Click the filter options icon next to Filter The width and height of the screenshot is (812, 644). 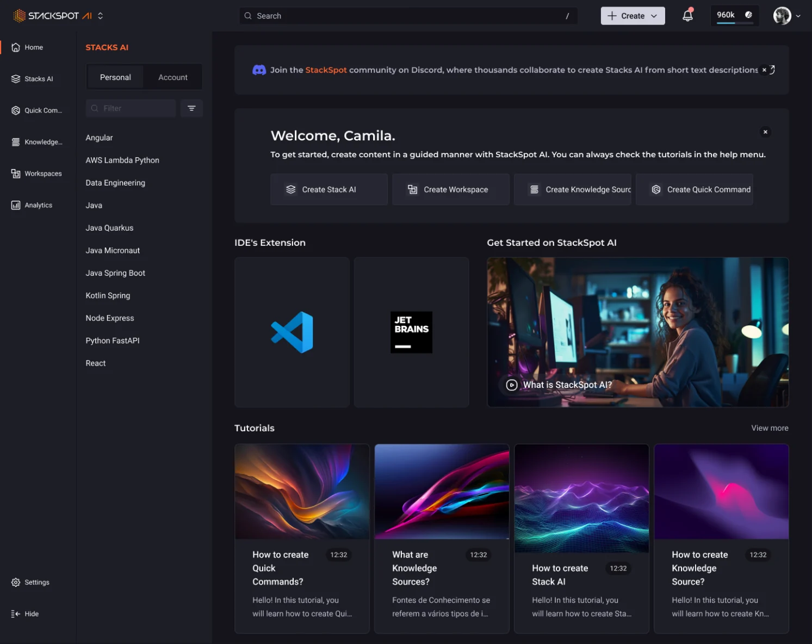pos(191,108)
